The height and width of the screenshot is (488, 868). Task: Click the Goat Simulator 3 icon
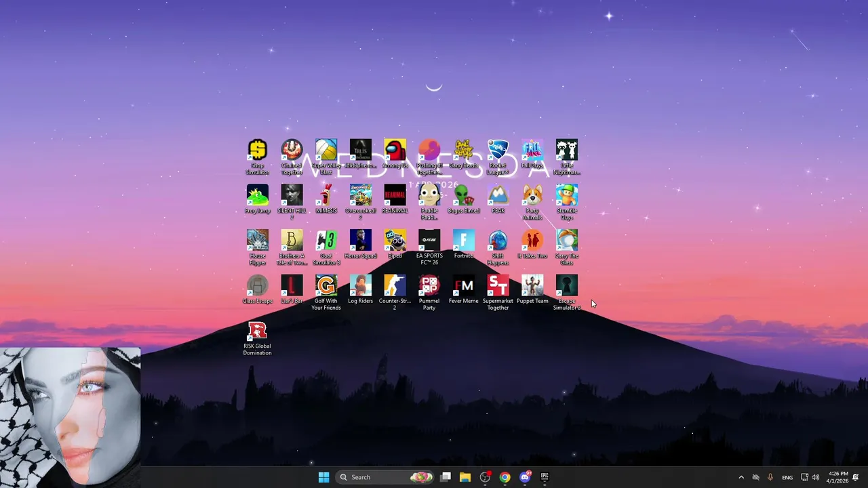326,241
